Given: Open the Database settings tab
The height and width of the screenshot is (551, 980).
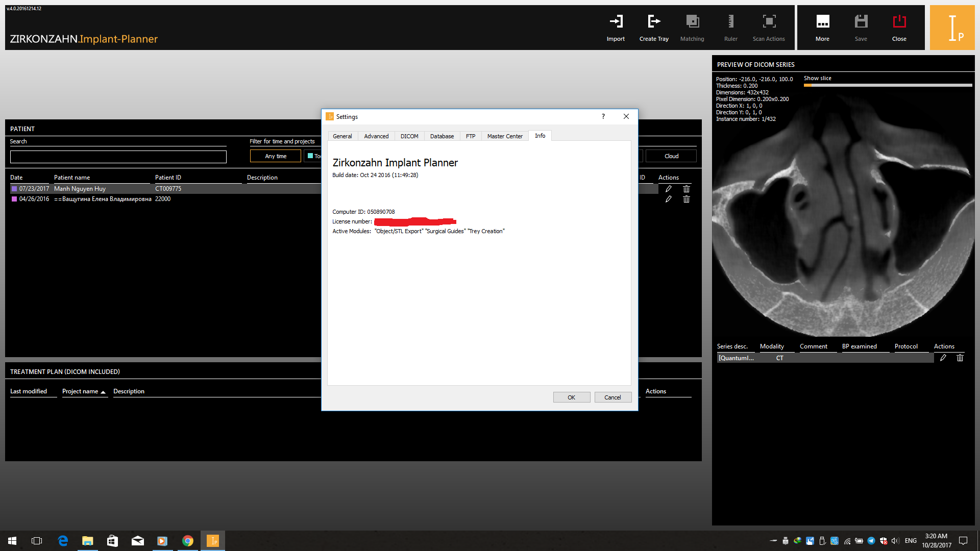Looking at the screenshot, I should 442,136.
